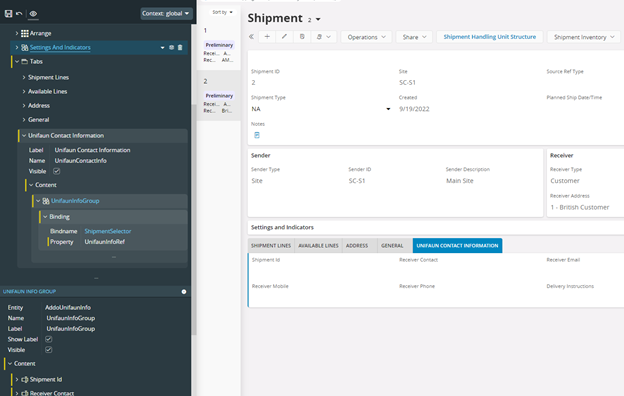Select shipment record 1 in list
Screen dimensions: 624x396
(219, 46)
